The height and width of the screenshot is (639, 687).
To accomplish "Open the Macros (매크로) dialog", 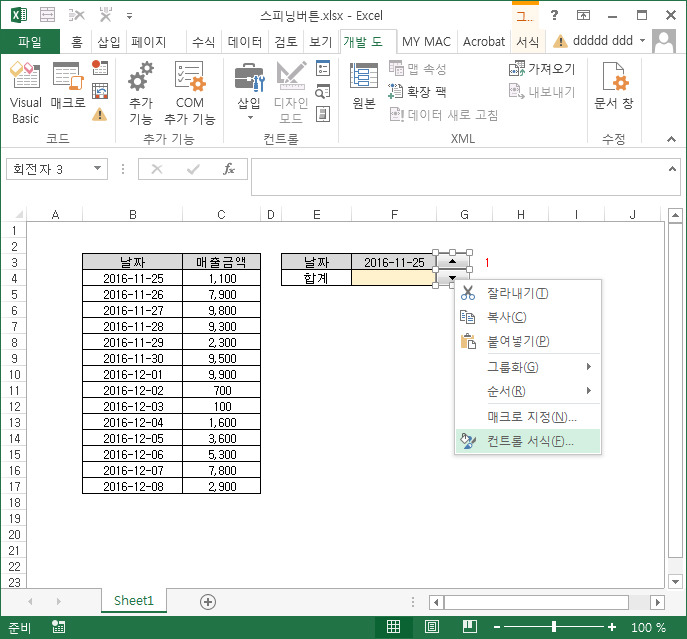I will coord(67,86).
